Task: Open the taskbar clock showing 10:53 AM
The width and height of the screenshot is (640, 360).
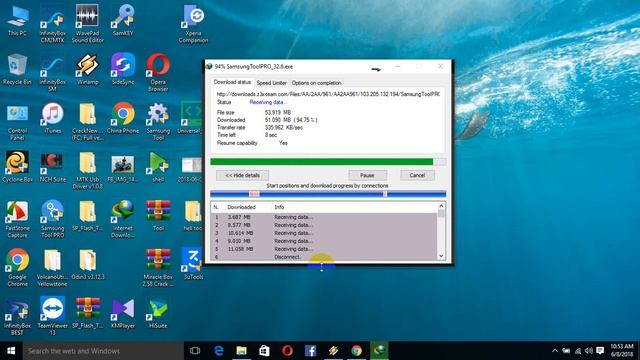Action: (622, 351)
